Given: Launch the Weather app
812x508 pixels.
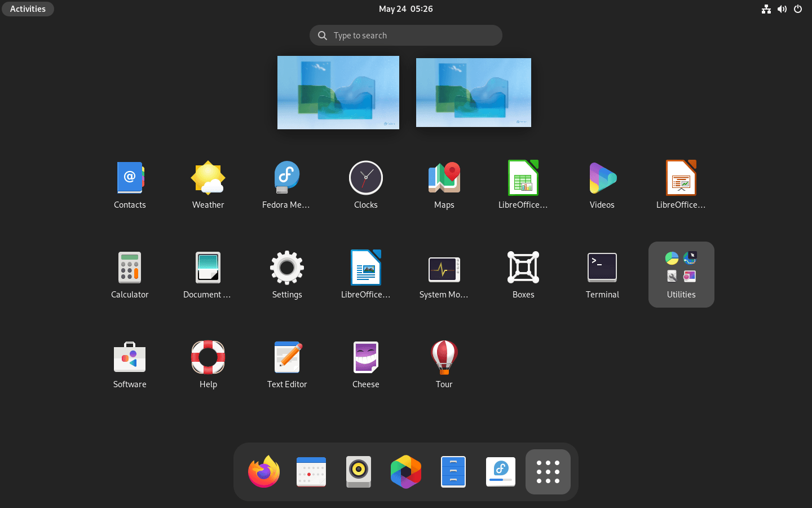Looking at the screenshot, I should (x=208, y=177).
